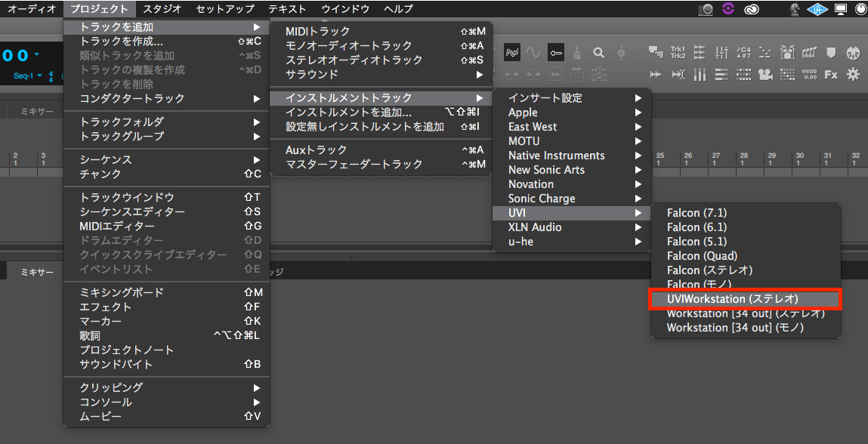Choose UVIWorkstation (ステレオ) instrument
Viewport: 868px width, 444px height.
(746, 299)
